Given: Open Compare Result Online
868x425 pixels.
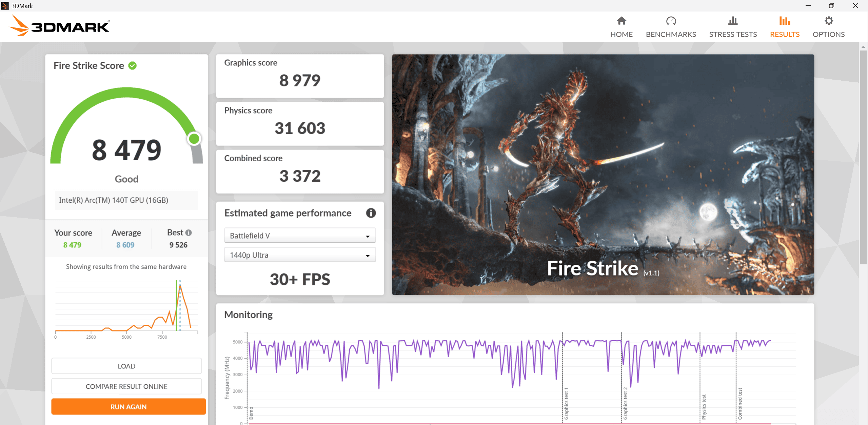Looking at the screenshot, I should [x=126, y=386].
